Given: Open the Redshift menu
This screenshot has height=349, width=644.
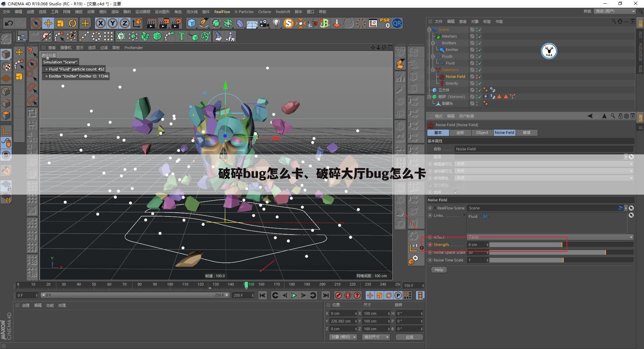Looking at the screenshot, I should (x=283, y=12).
